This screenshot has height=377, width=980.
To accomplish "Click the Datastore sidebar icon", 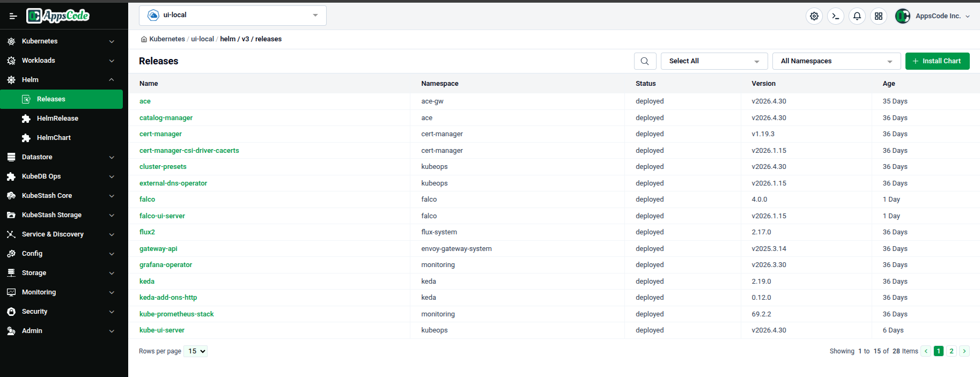I will [x=11, y=157].
